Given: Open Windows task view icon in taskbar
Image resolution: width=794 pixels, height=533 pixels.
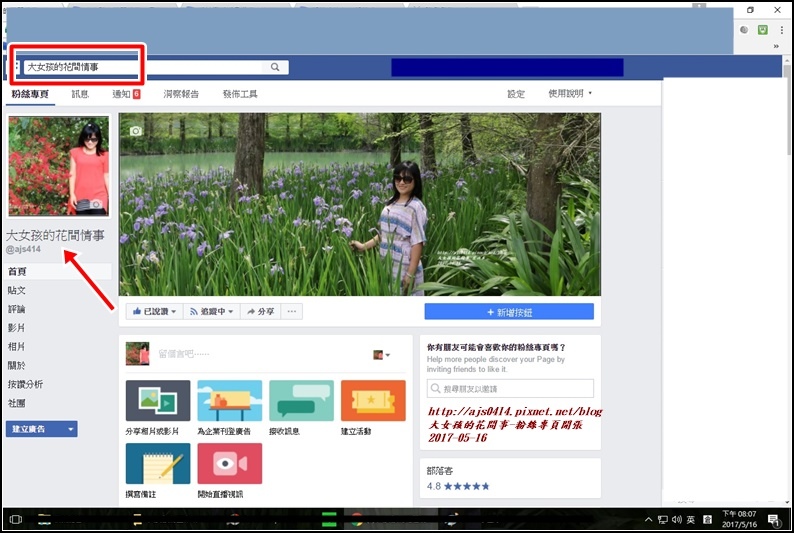Looking at the screenshot, I should tap(16, 519).
